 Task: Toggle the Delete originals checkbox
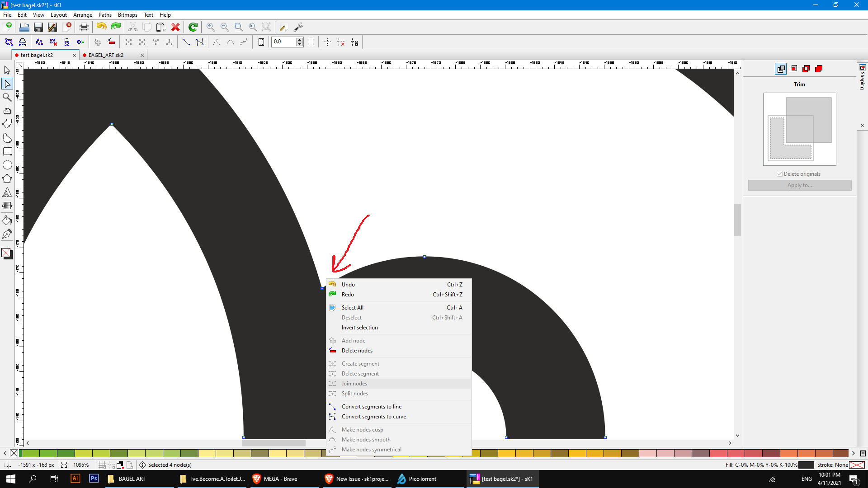(779, 174)
